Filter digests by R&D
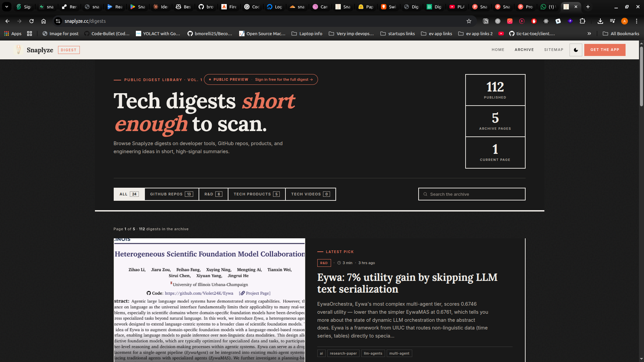The height and width of the screenshot is (362, 644). pyautogui.click(x=213, y=194)
